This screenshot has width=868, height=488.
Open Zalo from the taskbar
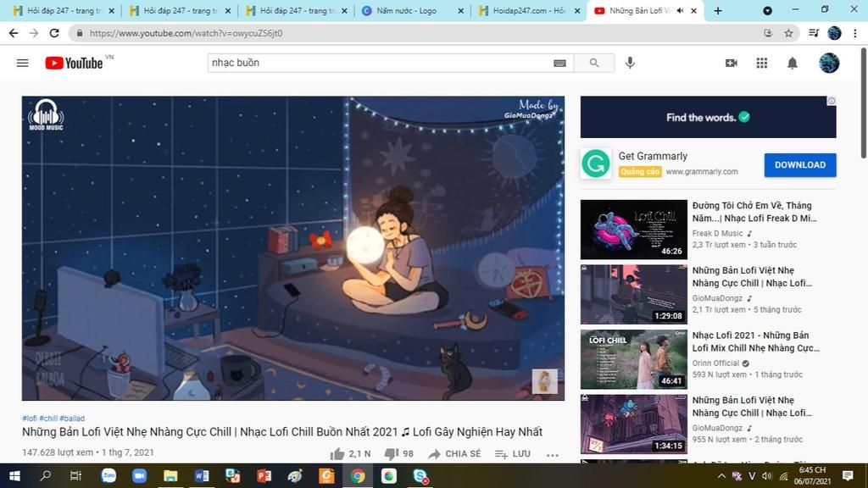coord(108,476)
